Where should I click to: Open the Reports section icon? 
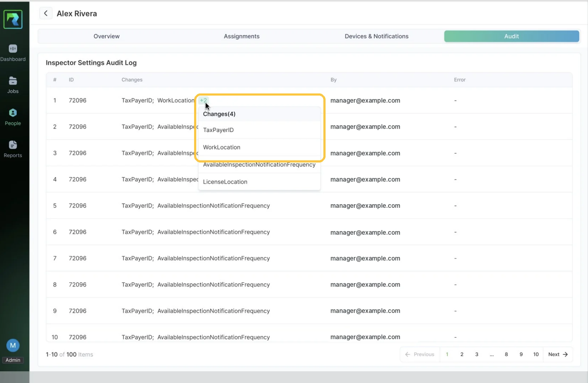click(13, 145)
